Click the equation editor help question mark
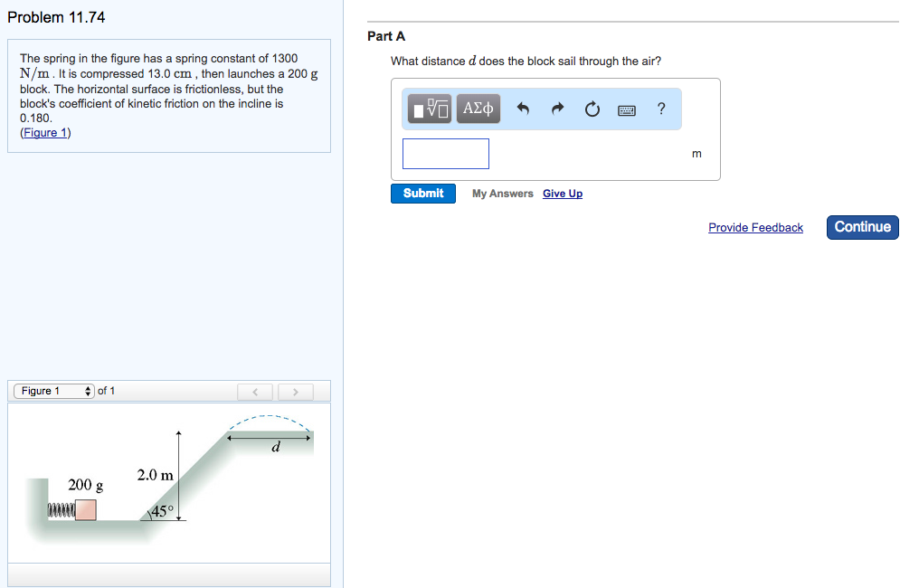The width and height of the screenshot is (919, 588). click(661, 109)
